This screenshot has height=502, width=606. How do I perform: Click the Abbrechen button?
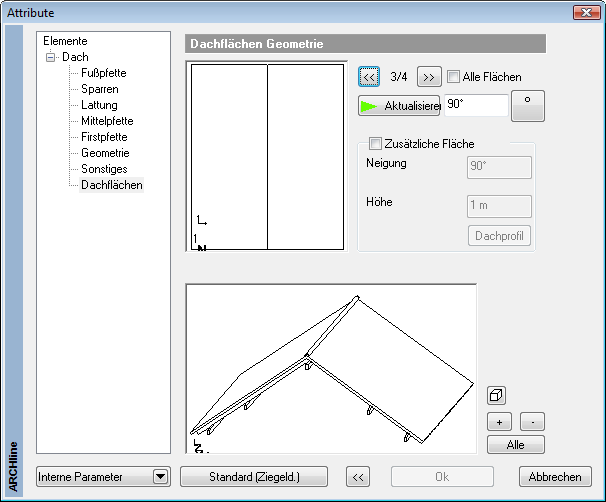click(x=555, y=476)
